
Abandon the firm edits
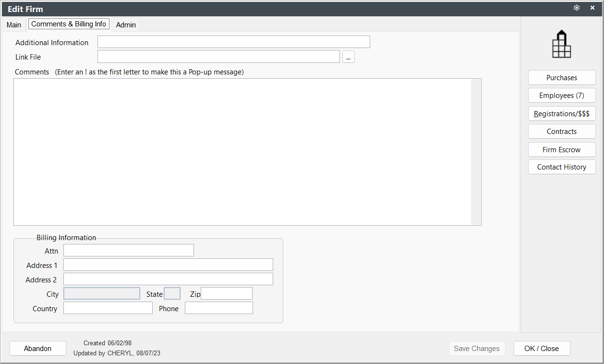pos(38,349)
